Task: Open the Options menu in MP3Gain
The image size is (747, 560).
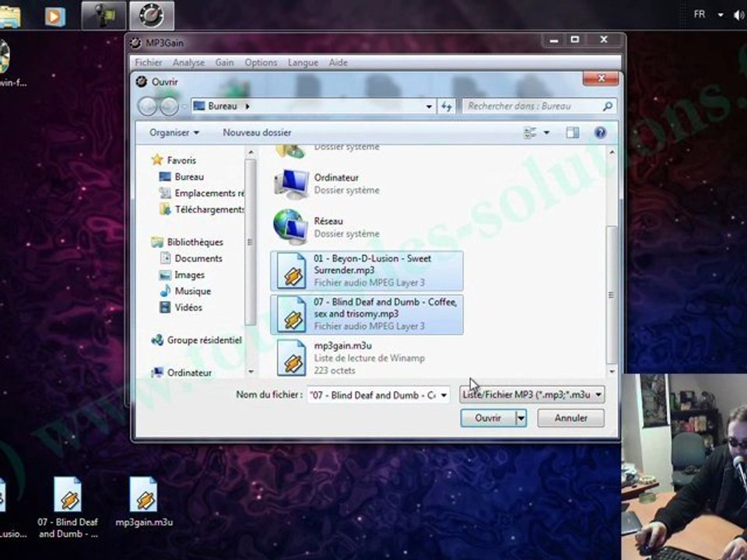Action: click(261, 62)
